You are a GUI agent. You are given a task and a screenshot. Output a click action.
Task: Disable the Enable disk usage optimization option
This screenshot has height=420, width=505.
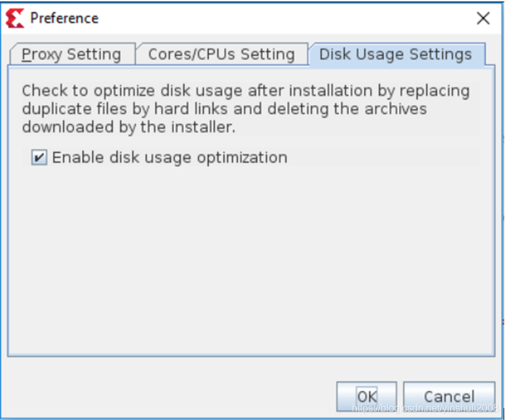(x=38, y=157)
